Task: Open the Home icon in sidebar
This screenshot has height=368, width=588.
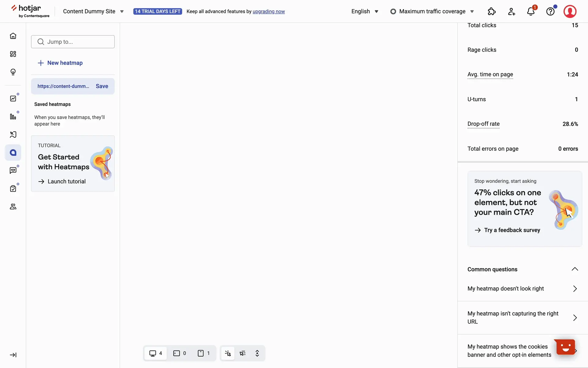Action: click(x=13, y=36)
